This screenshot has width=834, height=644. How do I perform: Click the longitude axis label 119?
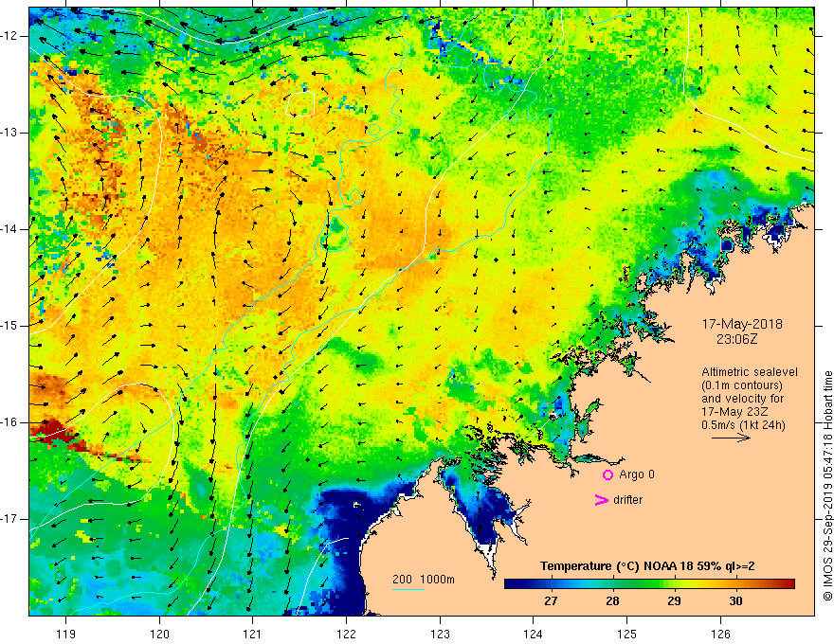tap(66, 634)
